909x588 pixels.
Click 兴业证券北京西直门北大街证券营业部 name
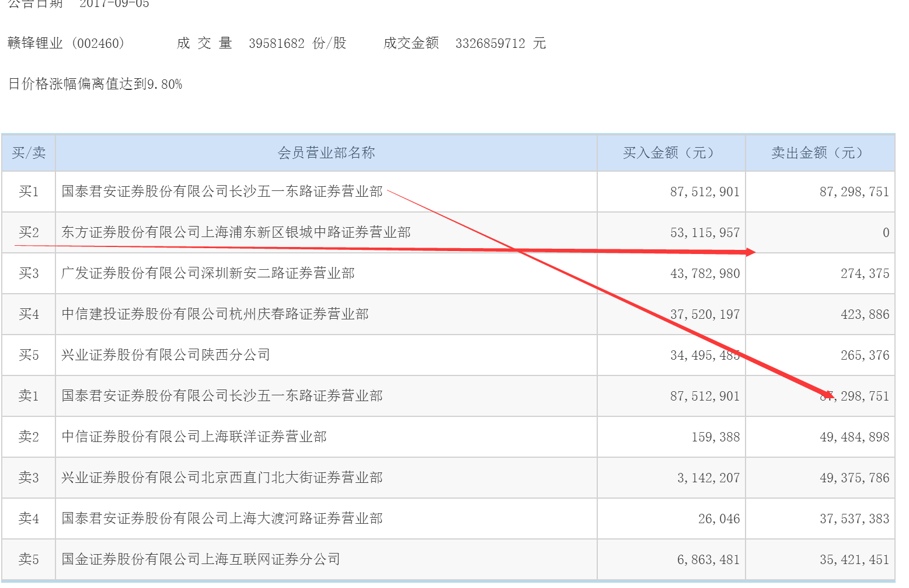pos(222,478)
